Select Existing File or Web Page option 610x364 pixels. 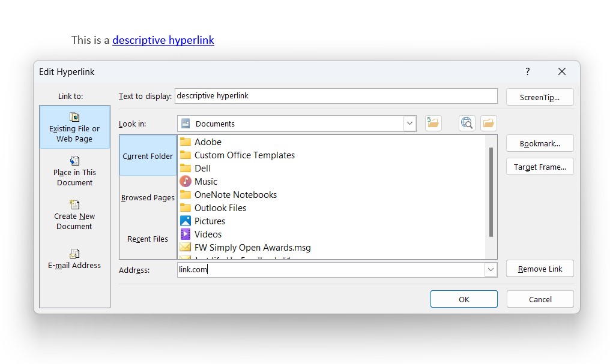[x=74, y=127]
